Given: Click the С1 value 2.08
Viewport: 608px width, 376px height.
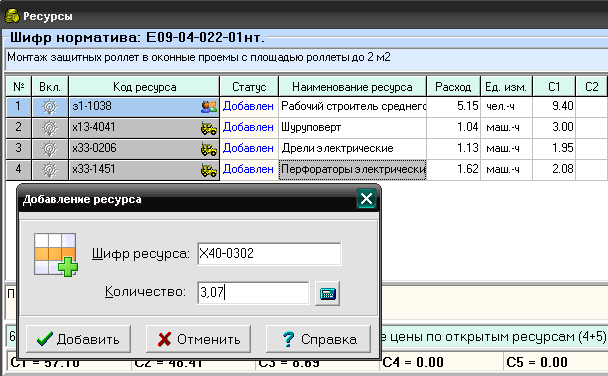Looking at the screenshot, I should coord(563,169).
